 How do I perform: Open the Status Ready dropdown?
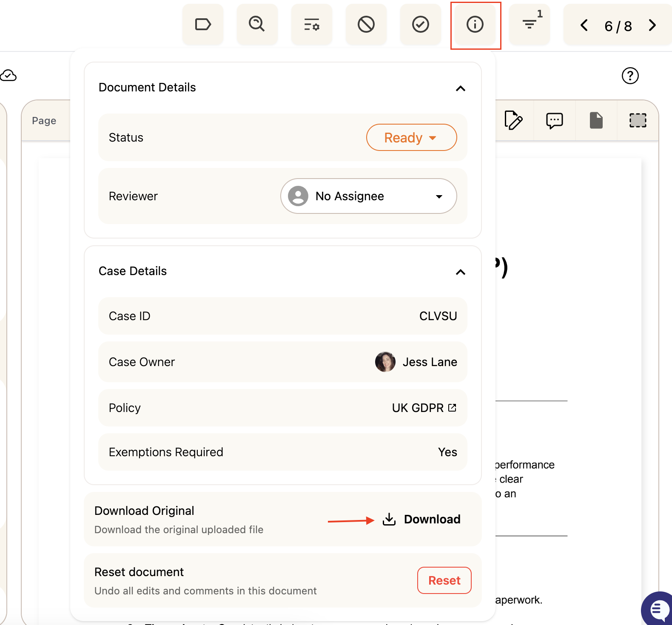pyautogui.click(x=412, y=137)
